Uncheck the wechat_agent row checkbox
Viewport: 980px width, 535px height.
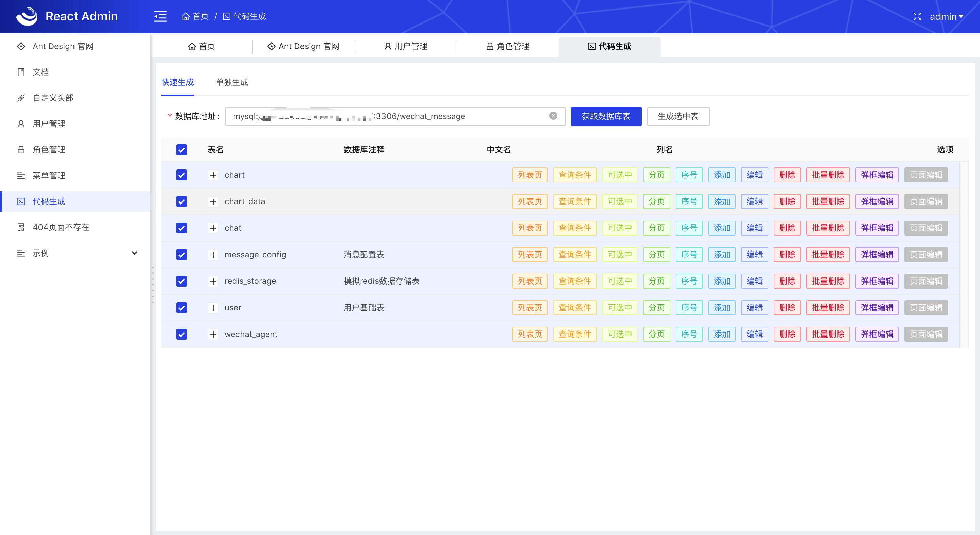181,334
